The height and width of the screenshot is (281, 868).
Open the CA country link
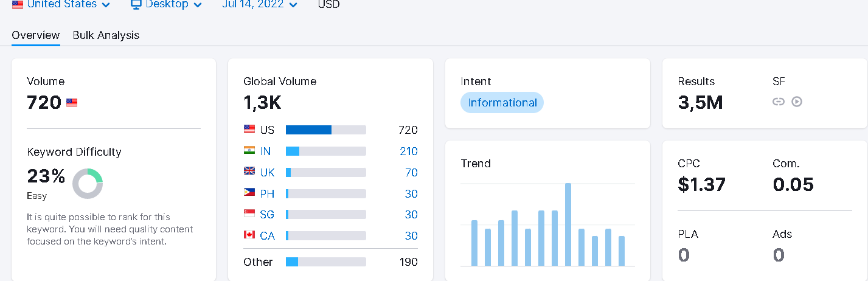267,235
